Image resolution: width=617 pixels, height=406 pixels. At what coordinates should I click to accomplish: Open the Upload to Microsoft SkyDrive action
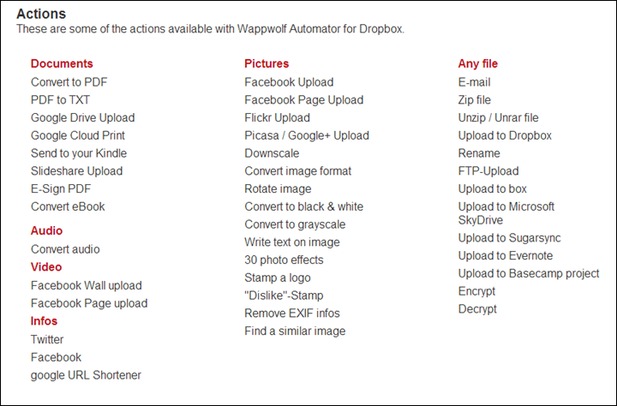(506, 213)
